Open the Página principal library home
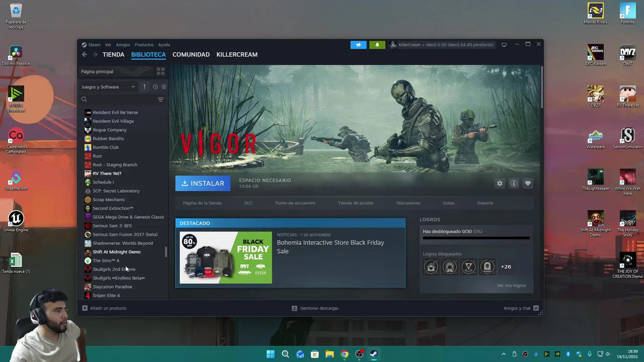This screenshot has height=362, width=644. 117,71
